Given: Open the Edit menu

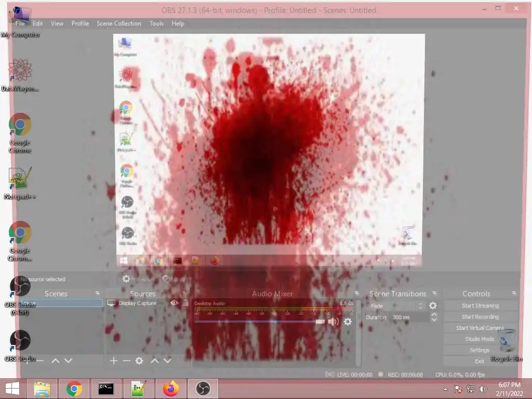Looking at the screenshot, I should [x=37, y=23].
